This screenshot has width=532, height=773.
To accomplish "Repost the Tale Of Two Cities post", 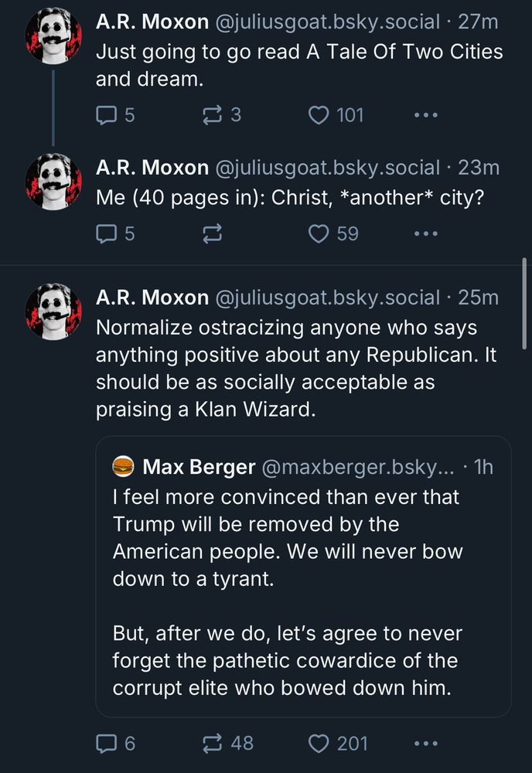I will pos(210,115).
